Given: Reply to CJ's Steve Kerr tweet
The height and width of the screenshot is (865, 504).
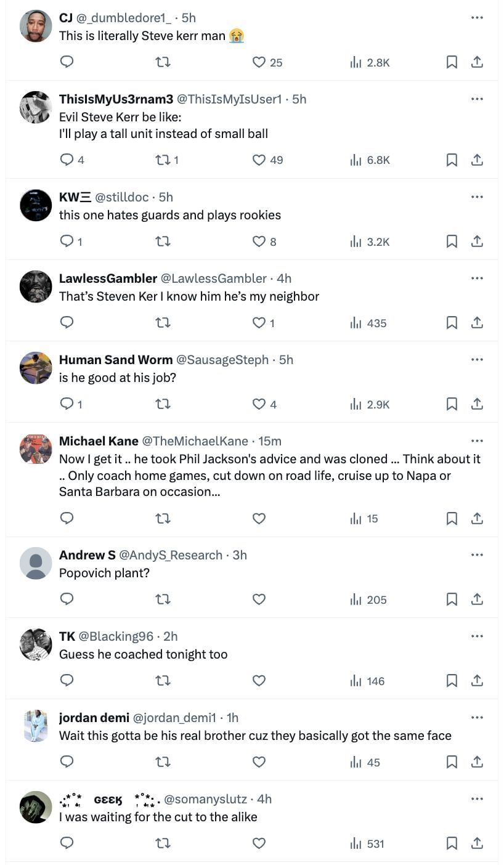Looking at the screenshot, I should [x=67, y=62].
